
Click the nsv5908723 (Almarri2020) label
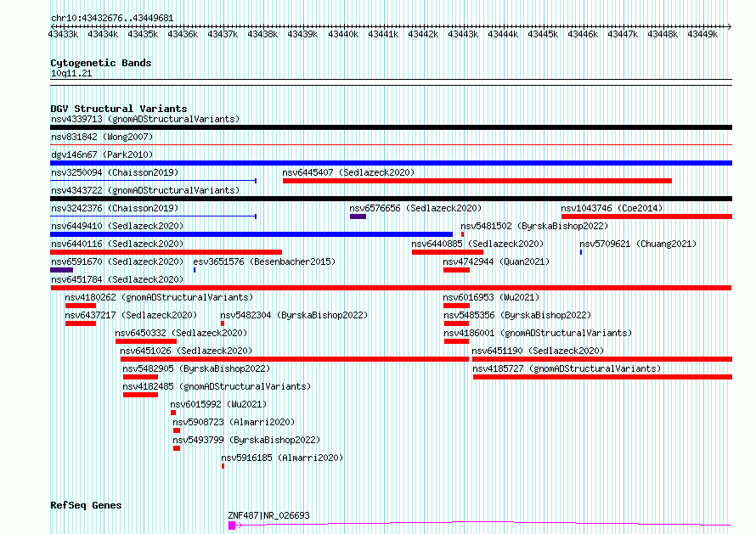click(x=234, y=422)
